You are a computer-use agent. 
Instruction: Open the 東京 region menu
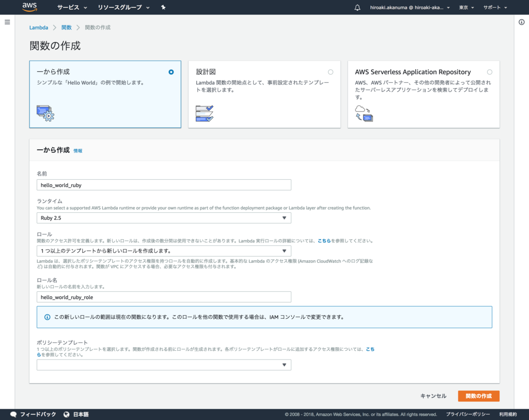tap(466, 7)
